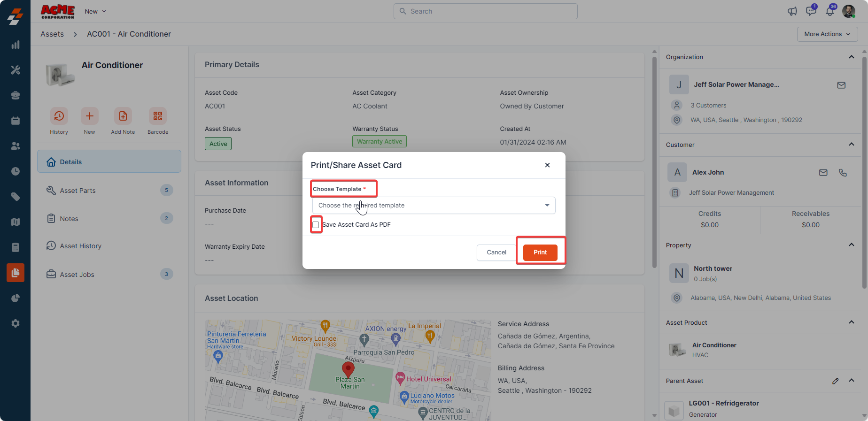Click the History icon button
The width and height of the screenshot is (868, 421).
click(59, 116)
